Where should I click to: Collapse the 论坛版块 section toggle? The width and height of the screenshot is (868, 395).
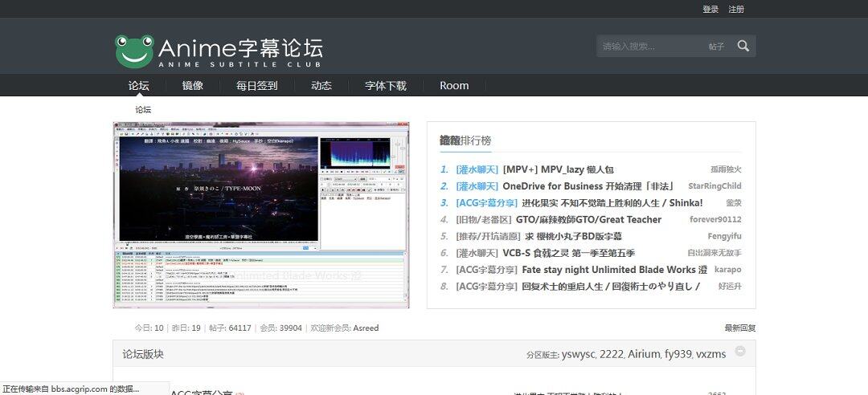[740, 351]
